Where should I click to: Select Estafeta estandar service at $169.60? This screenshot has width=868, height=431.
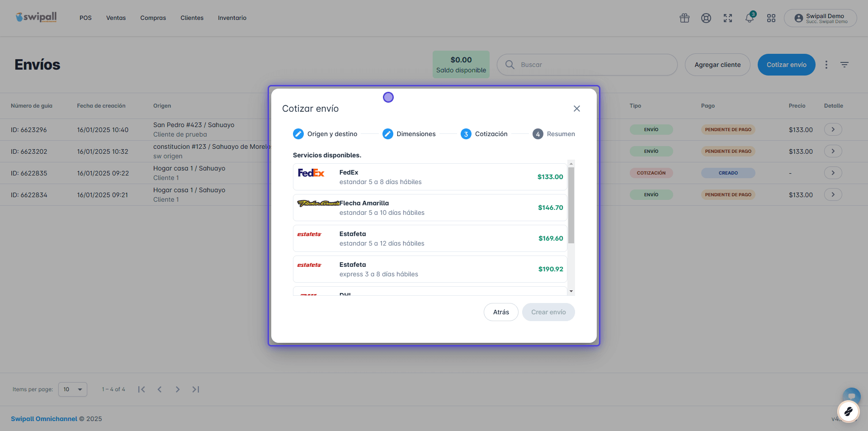(x=430, y=238)
